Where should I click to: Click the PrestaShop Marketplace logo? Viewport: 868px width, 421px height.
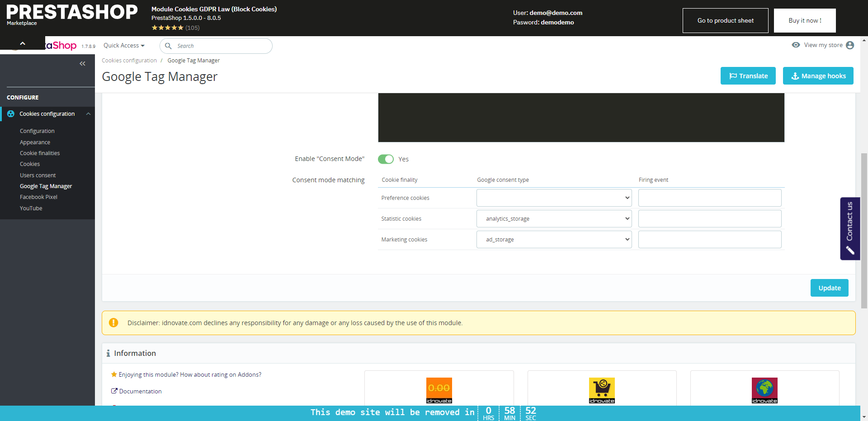coord(72,14)
